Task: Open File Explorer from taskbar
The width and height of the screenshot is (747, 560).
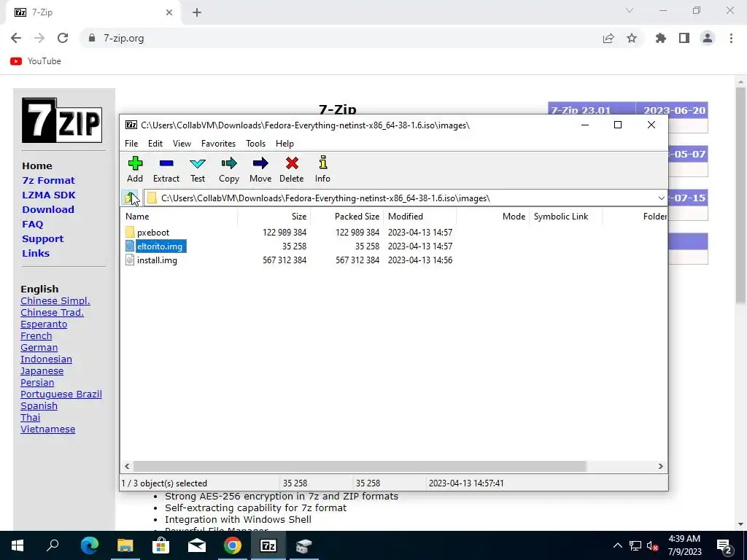Action: (x=125, y=545)
